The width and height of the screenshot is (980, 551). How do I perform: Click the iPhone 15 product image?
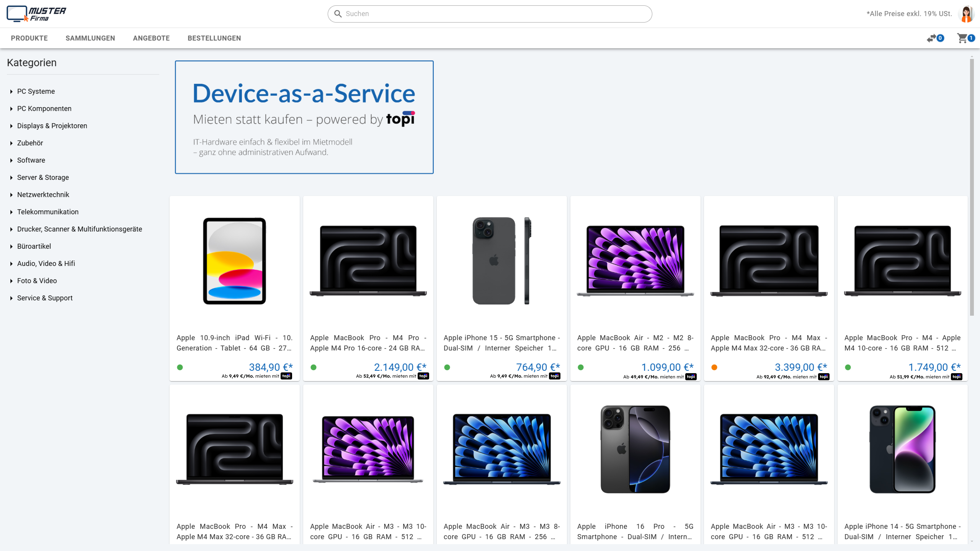point(502,261)
